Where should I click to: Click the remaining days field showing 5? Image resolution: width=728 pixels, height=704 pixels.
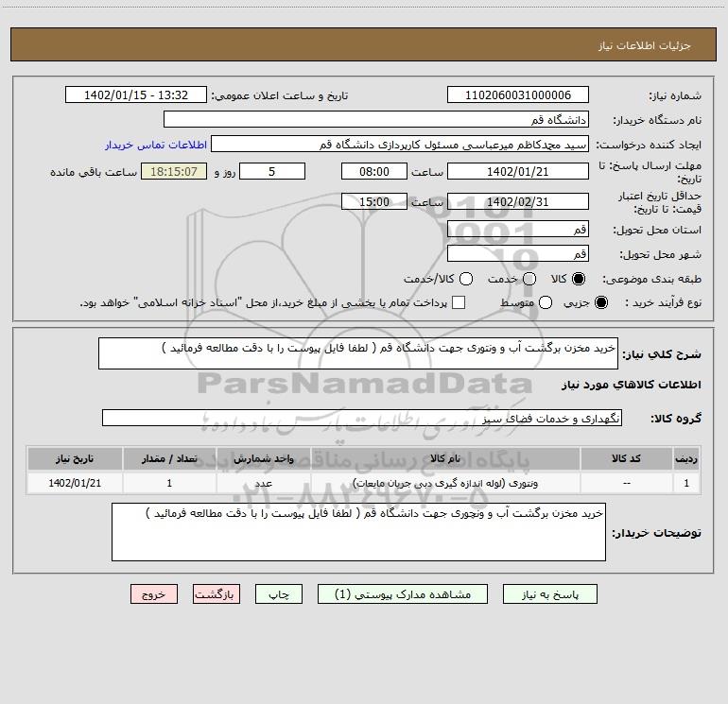pos(272,171)
